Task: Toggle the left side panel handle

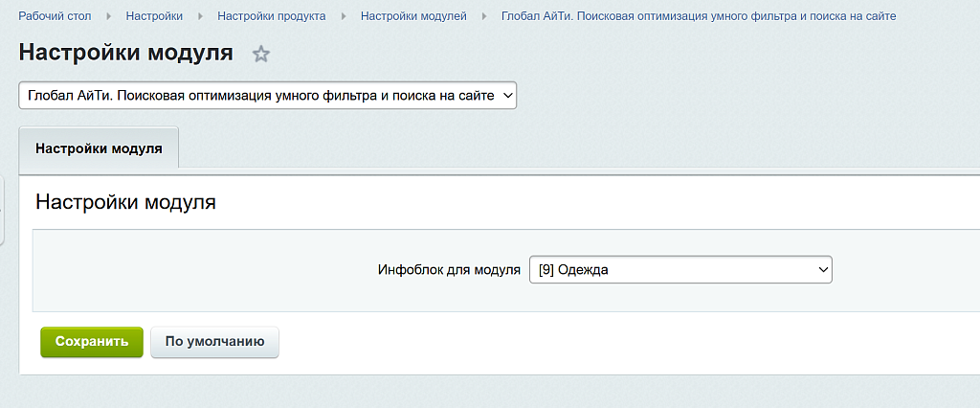Action: (x=2, y=210)
